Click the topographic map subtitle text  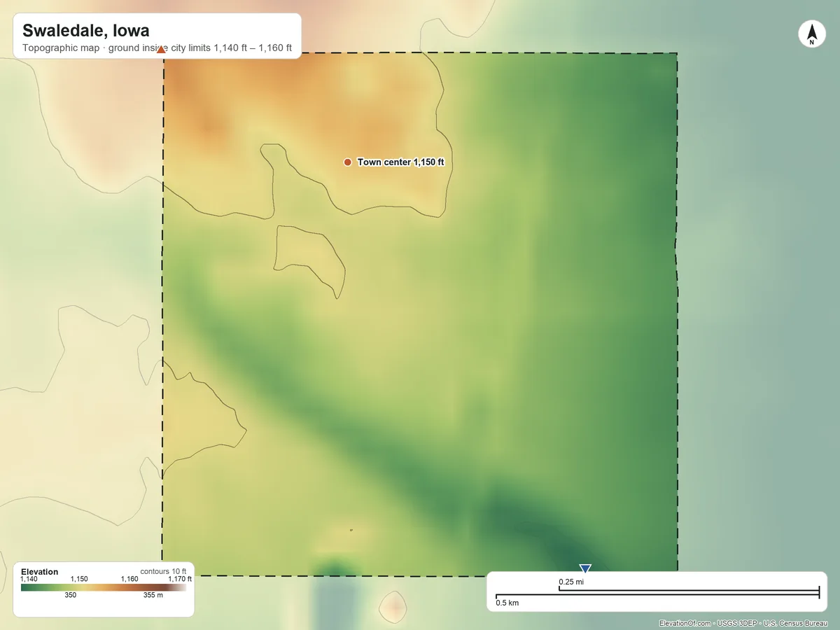(157, 49)
